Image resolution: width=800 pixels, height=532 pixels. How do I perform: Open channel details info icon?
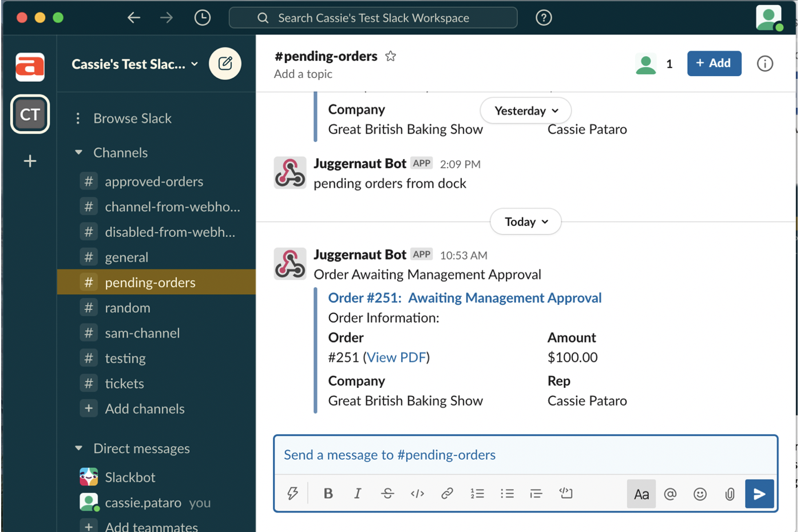[x=765, y=63]
